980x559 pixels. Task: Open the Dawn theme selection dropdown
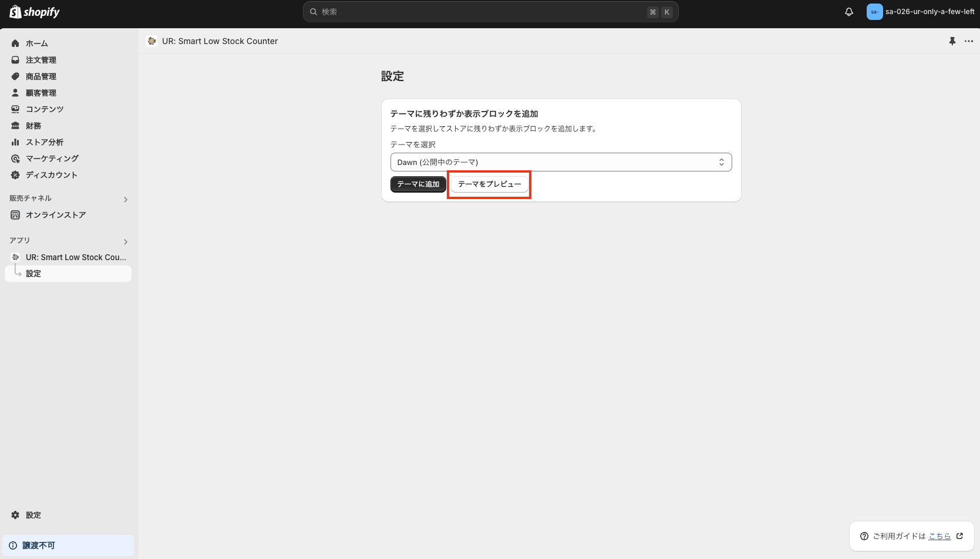point(561,162)
